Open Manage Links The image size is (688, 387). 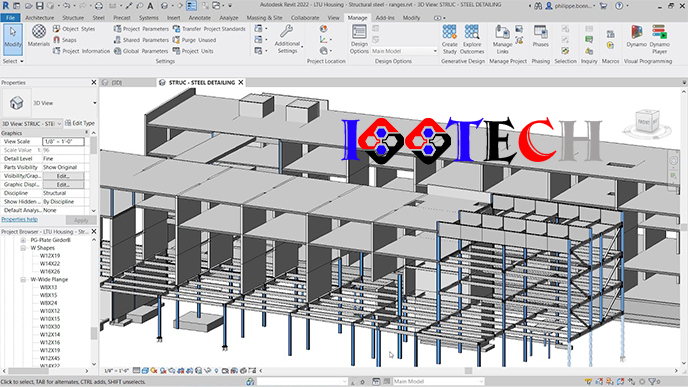tap(502, 39)
